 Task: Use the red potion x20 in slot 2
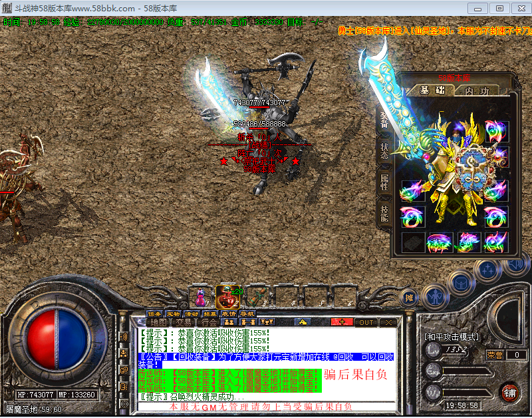click(227, 296)
